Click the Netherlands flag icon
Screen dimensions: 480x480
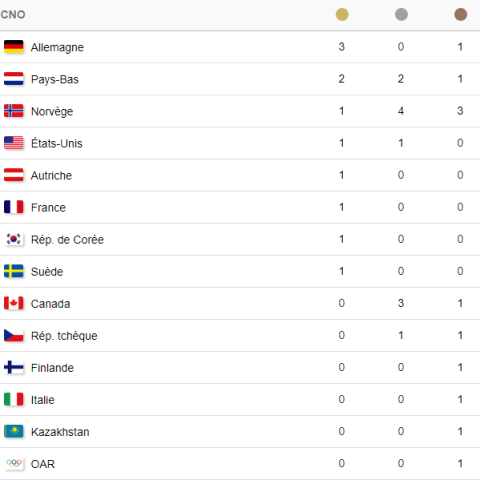(14, 79)
